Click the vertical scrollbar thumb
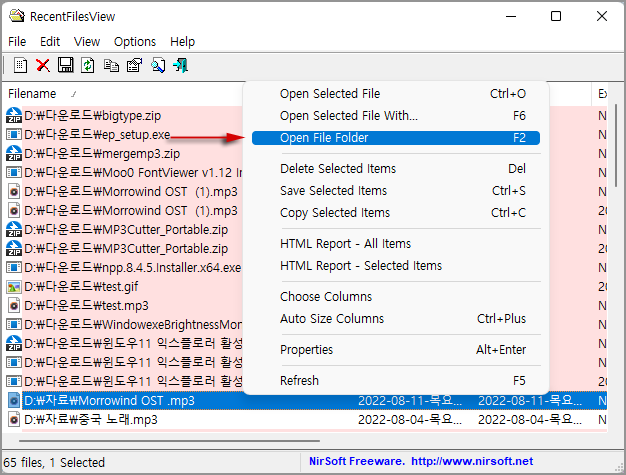Image resolution: width=626 pixels, height=475 pixels. tap(617, 146)
